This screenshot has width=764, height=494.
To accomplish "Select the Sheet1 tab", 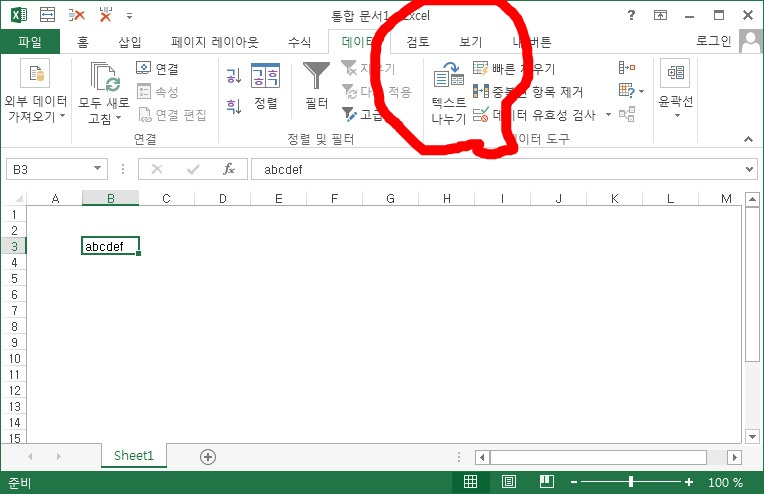I will (x=134, y=456).
